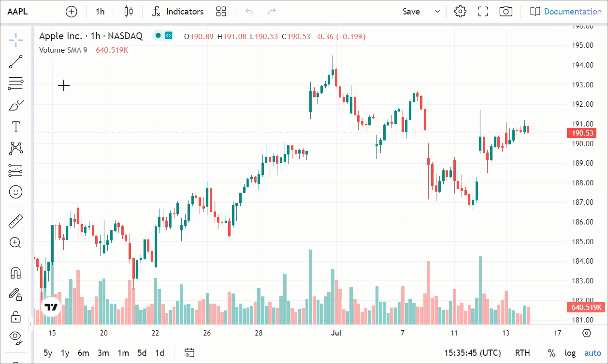Viewport: 608px width, 364px height.
Task: Select the trend line drawing tool
Action: tap(16, 62)
